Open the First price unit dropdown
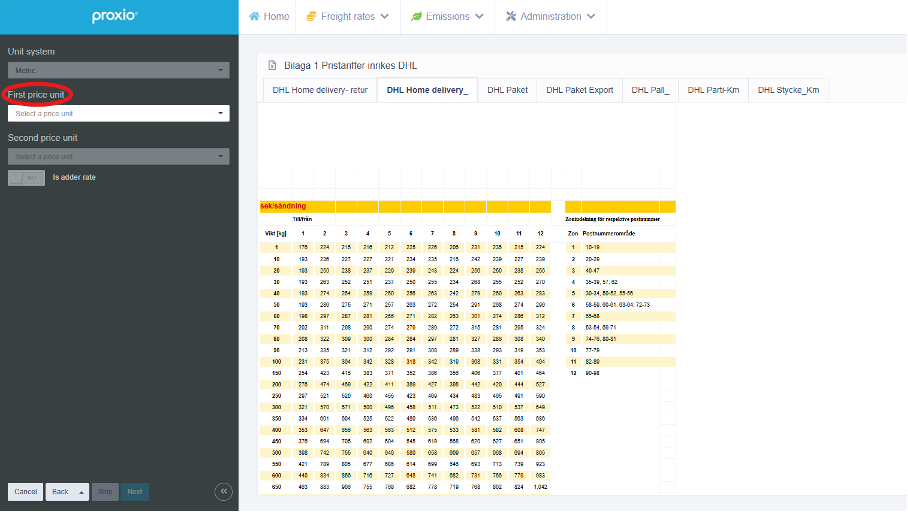The height and width of the screenshot is (512, 908). pyautogui.click(x=119, y=114)
